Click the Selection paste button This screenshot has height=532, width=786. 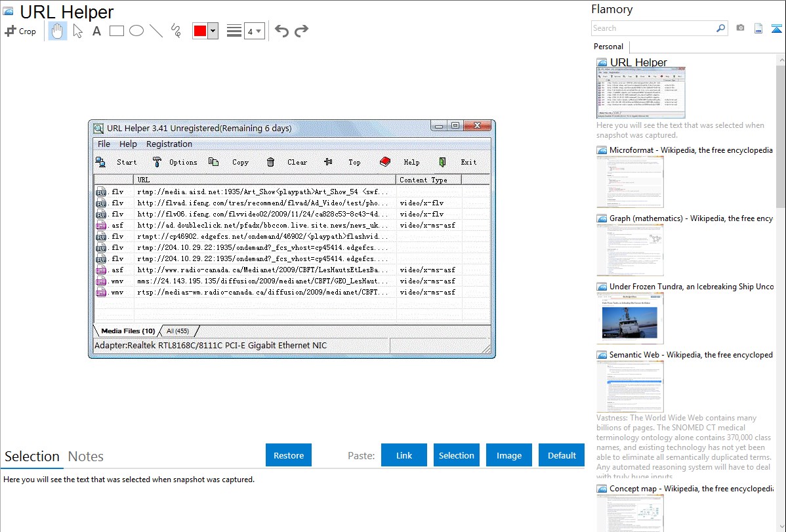click(x=456, y=455)
